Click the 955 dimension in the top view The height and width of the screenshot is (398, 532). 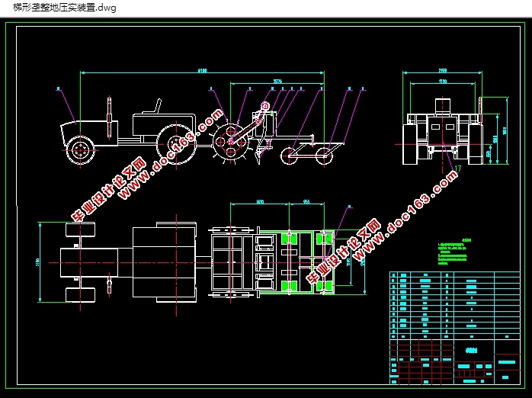click(x=306, y=202)
